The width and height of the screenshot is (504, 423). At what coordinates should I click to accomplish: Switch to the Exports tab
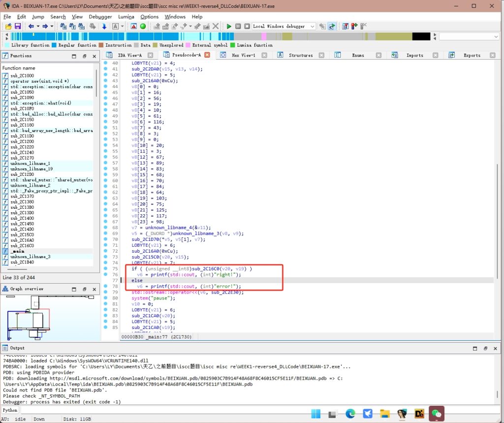click(472, 55)
